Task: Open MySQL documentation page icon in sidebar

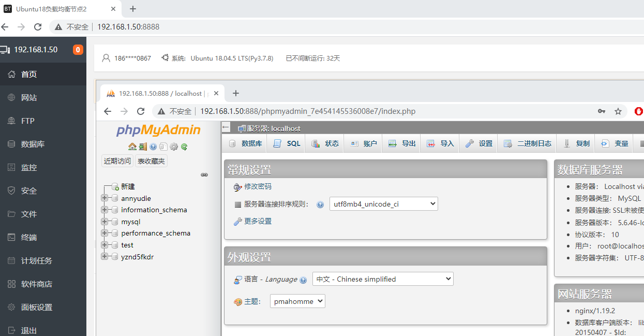Action: (x=163, y=147)
